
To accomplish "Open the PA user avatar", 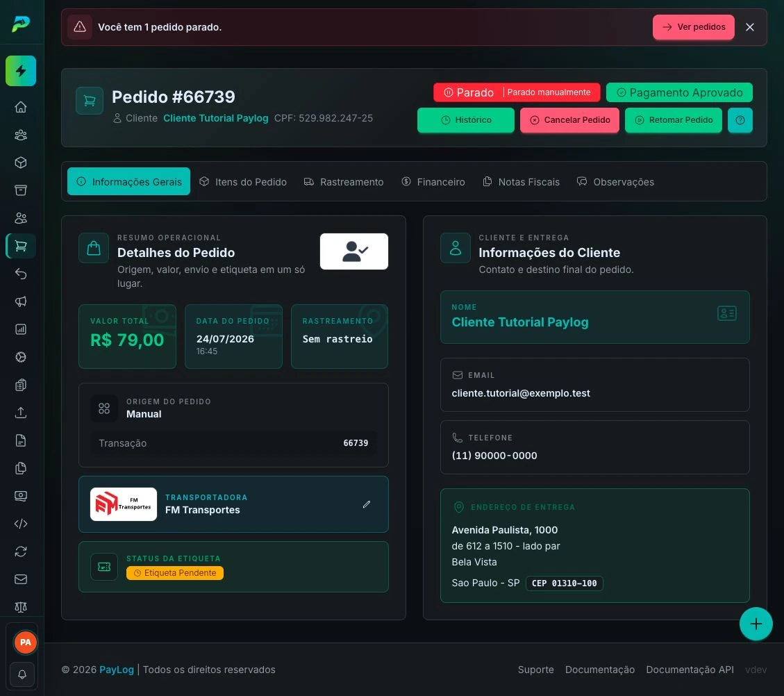I will 26,643.
